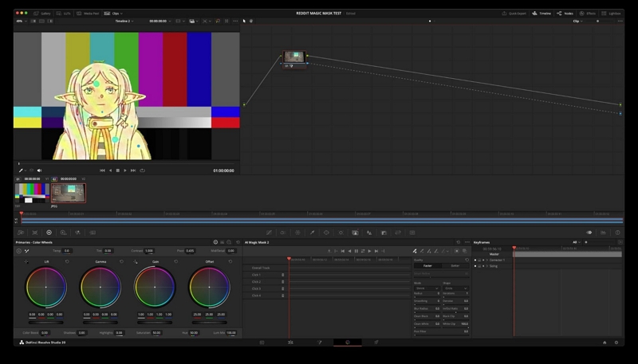
Task: Click the Gain color wheel center
Action: [x=155, y=288]
